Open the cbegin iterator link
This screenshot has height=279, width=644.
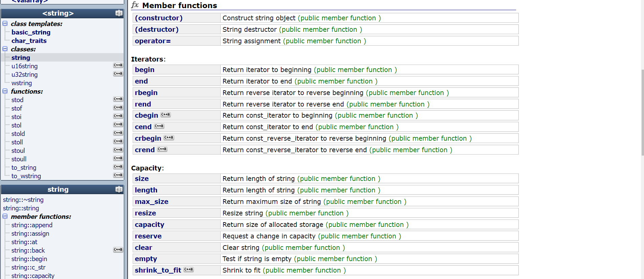point(147,115)
